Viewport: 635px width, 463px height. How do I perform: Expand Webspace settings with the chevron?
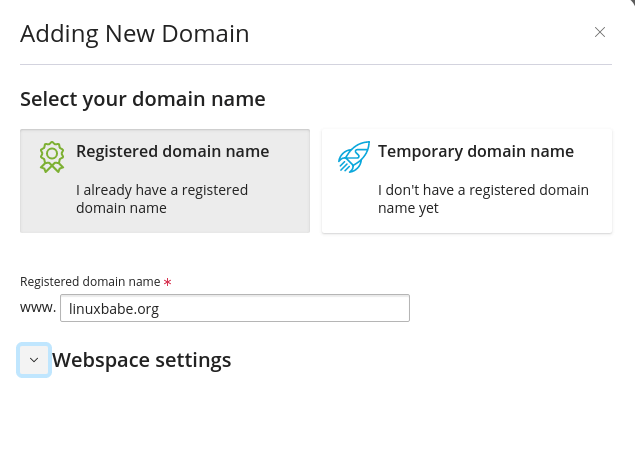coord(34,360)
